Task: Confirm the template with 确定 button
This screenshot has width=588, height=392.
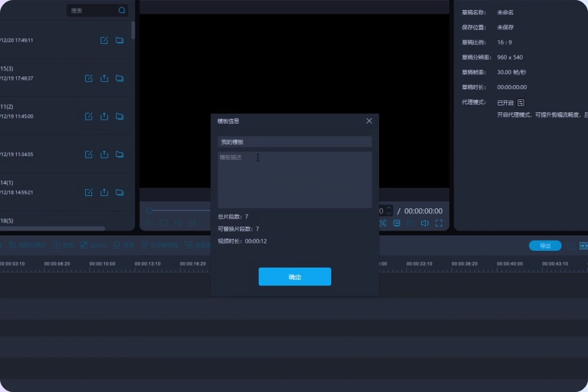Action: (295, 277)
